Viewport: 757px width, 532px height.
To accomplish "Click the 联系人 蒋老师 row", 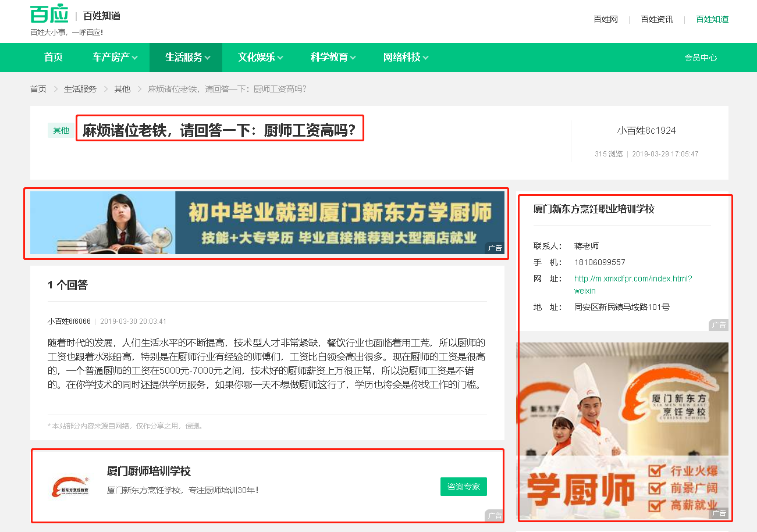I will (566, 246).
